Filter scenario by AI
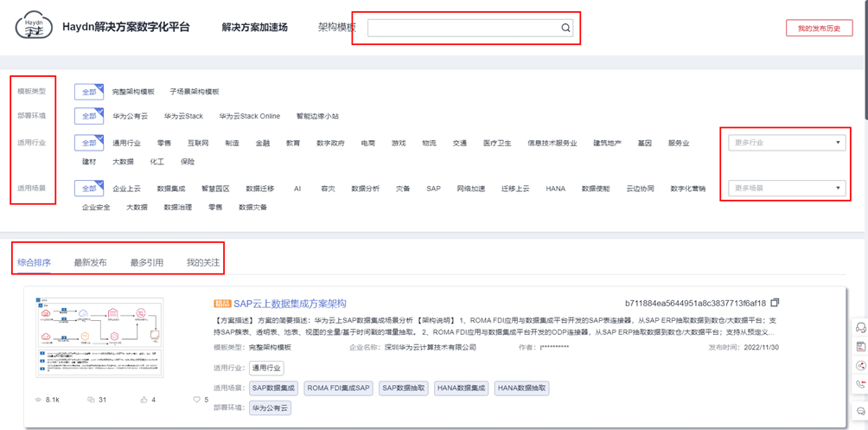The image size is (868, 430). (297, 189)
